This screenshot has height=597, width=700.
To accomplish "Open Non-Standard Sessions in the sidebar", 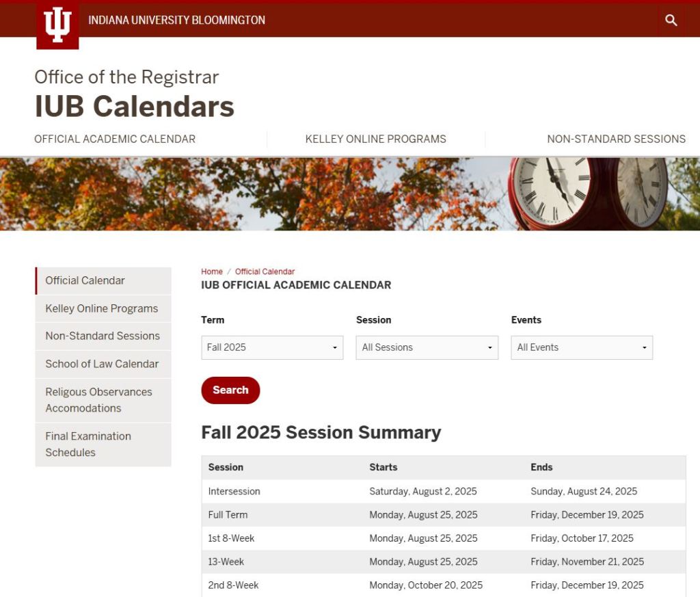I will click(x=103, y=336).
